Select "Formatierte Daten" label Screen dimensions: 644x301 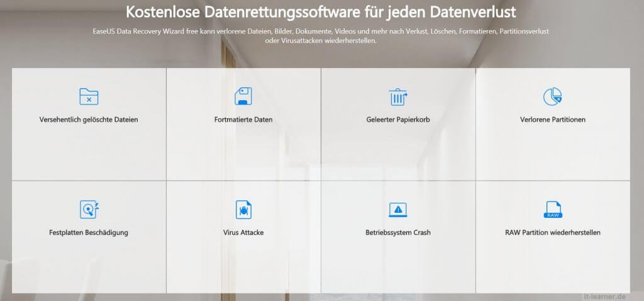coord(243,120)
